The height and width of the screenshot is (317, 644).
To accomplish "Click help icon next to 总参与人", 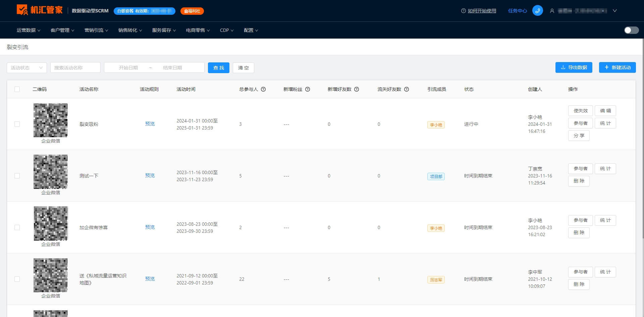I will (263, 89).
